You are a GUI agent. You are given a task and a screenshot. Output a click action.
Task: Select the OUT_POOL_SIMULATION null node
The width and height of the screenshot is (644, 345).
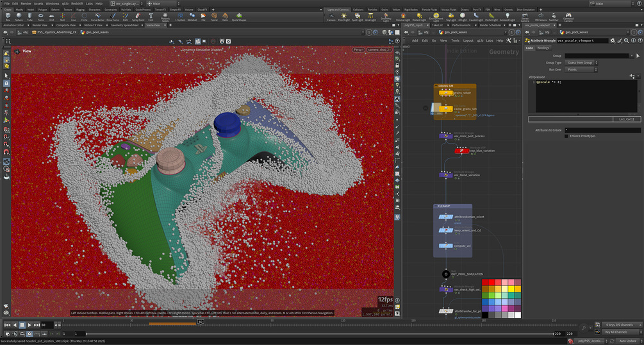click(445, 274)
